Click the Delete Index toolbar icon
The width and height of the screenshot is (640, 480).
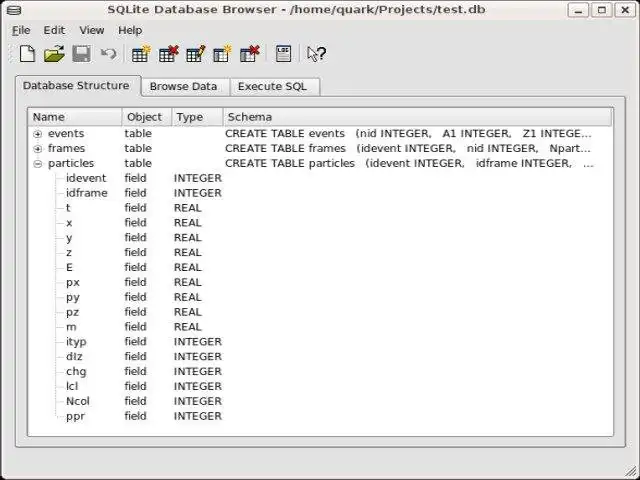(250, 54)
